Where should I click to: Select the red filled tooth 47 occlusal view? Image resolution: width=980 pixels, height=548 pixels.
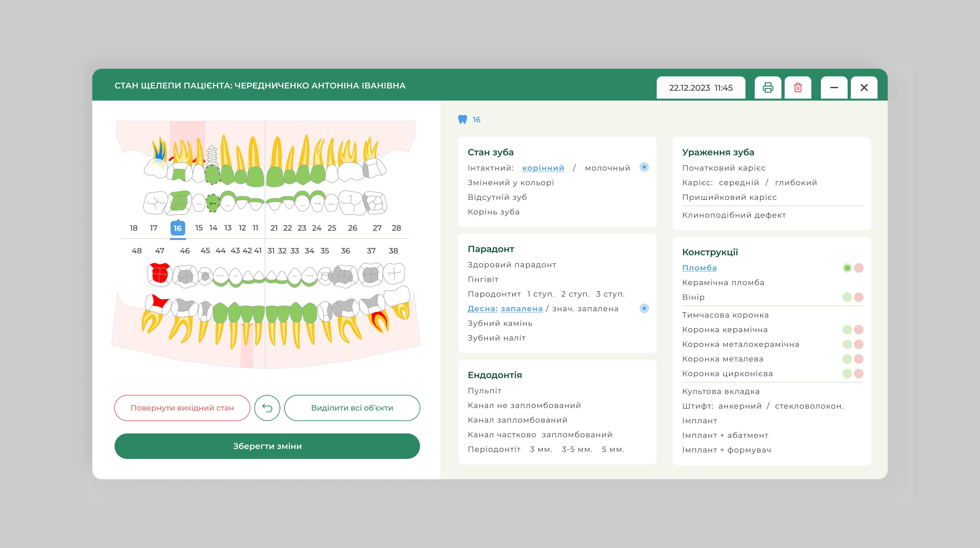(x=159, y=274)
